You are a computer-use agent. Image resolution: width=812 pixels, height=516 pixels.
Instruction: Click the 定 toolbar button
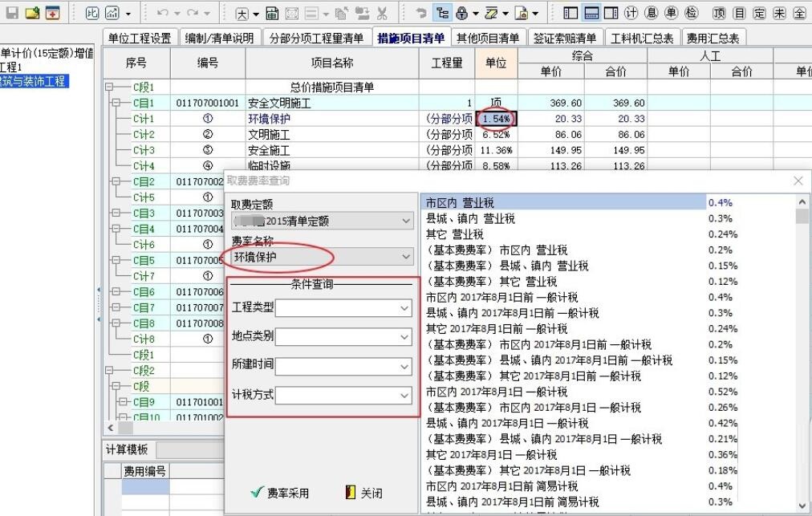[760, 13]
